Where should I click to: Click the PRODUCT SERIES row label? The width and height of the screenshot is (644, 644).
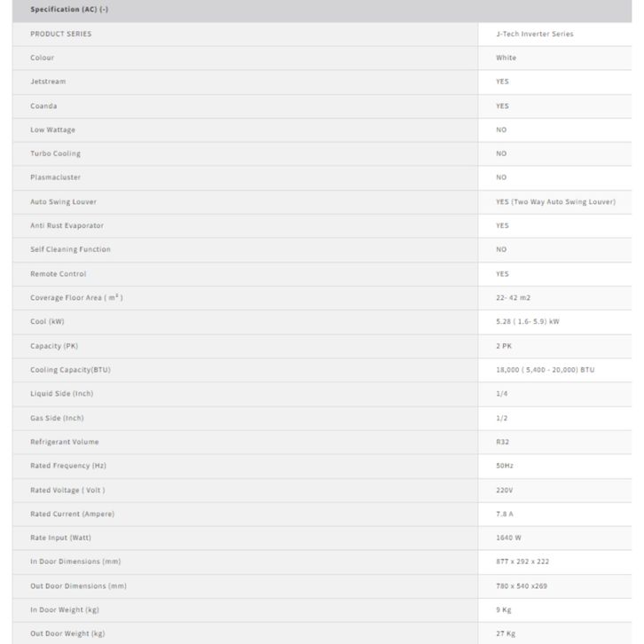click(x=60, y=34)
